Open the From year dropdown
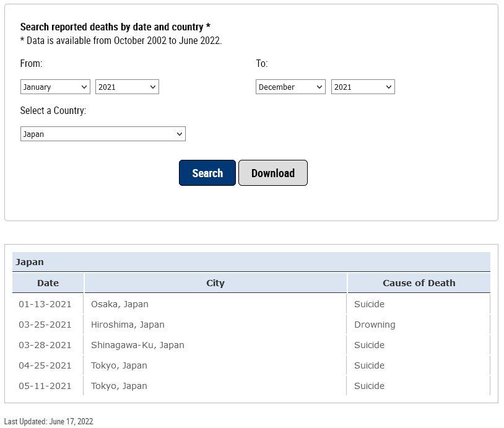The width and height of the screenshot is (504, 428). (127, 87)
